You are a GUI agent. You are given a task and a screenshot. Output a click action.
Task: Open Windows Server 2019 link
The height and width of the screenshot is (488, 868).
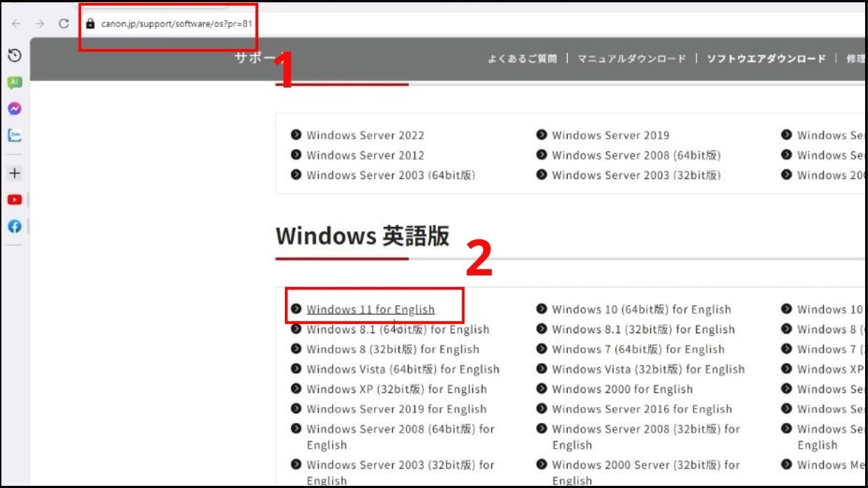610,135
